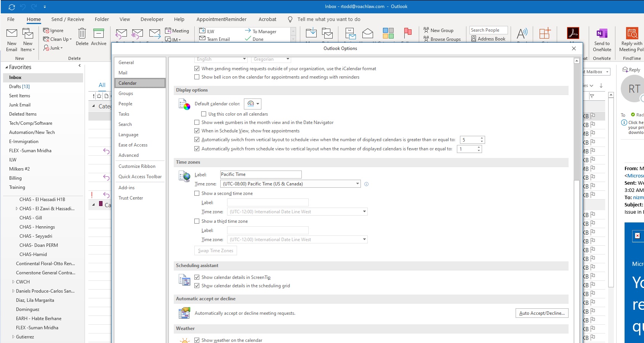This screenshot has width=644, height=343.
Task: Toggle Show bell icon on the calendar checkbox
Action: pyautogui.click(x=197, y=77)
